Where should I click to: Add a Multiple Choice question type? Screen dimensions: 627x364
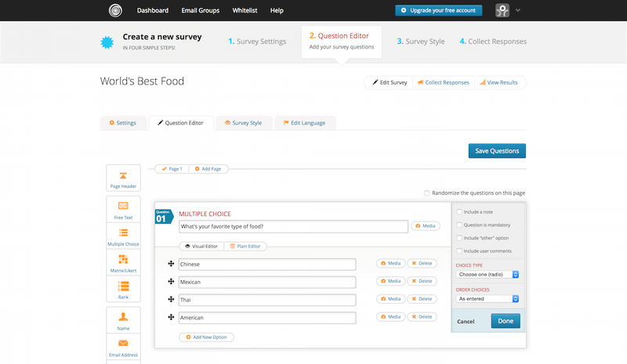point(122,236)
